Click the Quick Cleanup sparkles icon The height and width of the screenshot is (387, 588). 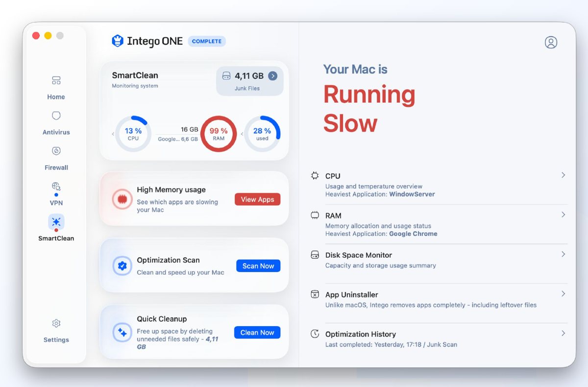click(x=122, y=332)
